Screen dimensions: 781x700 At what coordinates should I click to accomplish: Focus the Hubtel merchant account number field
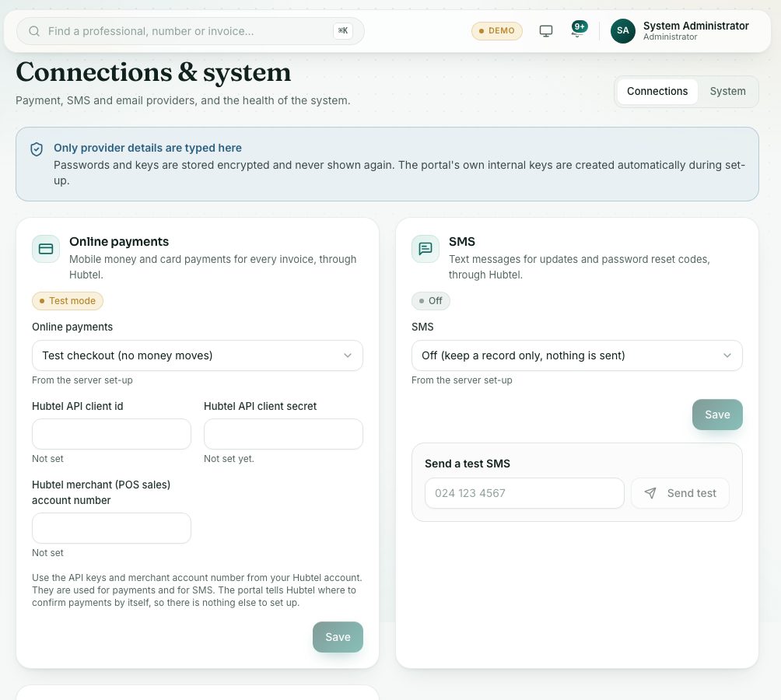pos(111,528)
